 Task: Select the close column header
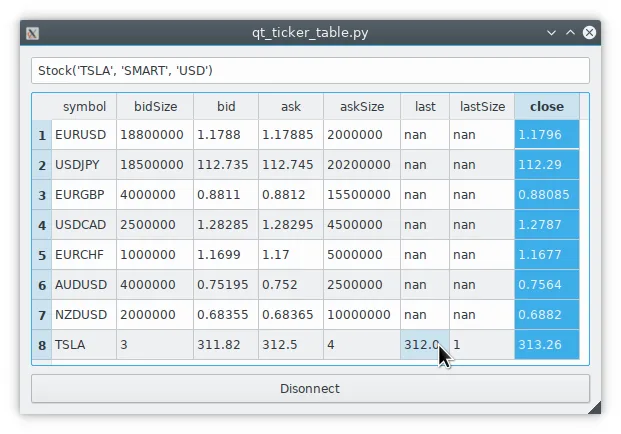[x=547, y=107]
